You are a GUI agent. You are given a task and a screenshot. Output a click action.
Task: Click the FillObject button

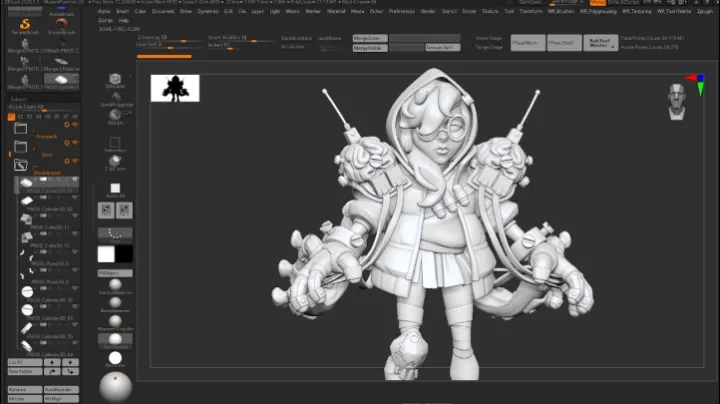(x=115, y=273)
